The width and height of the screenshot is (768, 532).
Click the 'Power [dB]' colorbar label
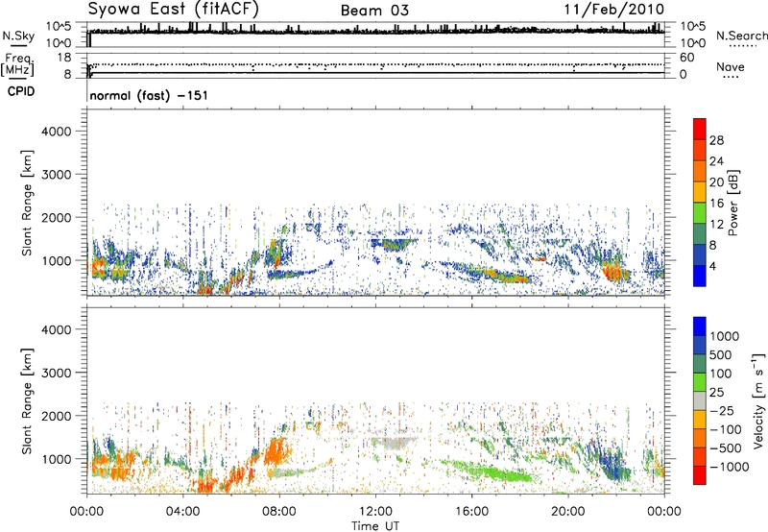tap(732, 203)
